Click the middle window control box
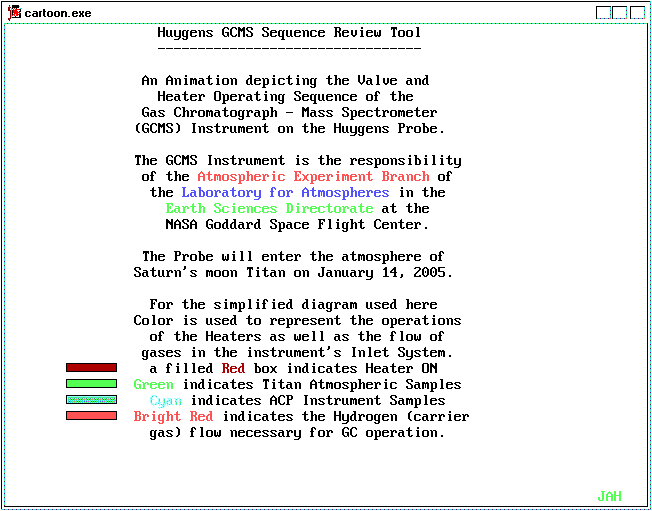 pyautogui.click(x=620, y=12)
